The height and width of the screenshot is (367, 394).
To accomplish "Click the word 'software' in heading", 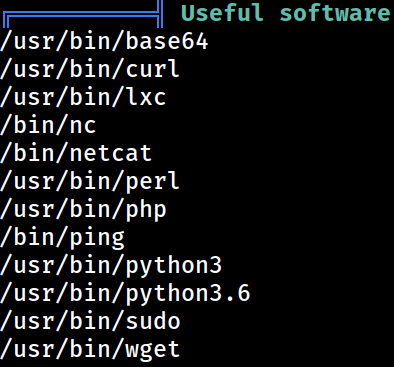I will click(x=334, y=13).
